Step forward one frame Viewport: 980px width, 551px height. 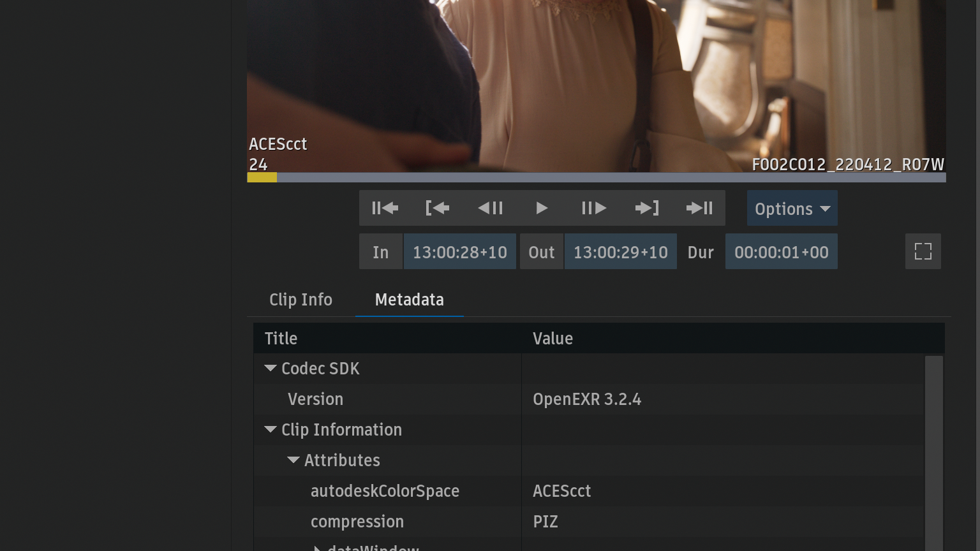coord(593,208)
